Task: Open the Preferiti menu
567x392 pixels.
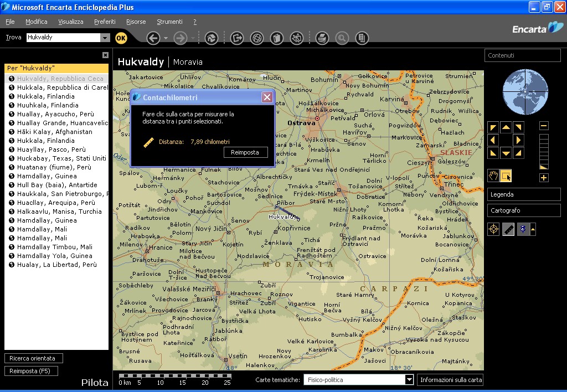Action: tap(105, 22)
